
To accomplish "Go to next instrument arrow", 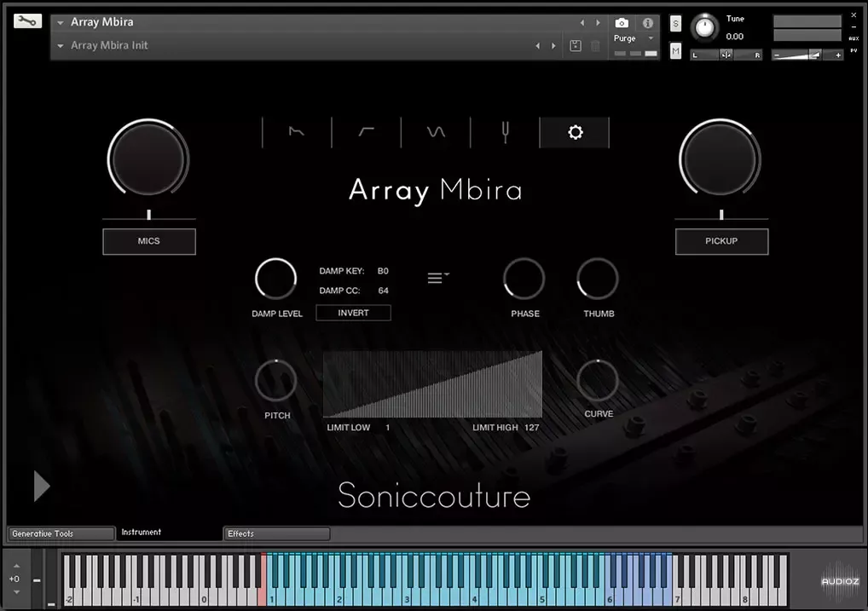I will coord(598,23).
